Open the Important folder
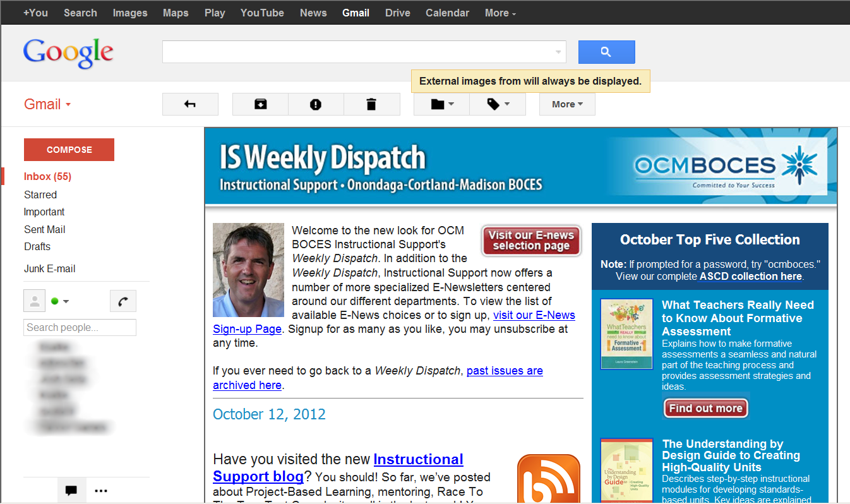Image resolution: width=850 pixels, height=504 pixels. [x=44, y=212]
